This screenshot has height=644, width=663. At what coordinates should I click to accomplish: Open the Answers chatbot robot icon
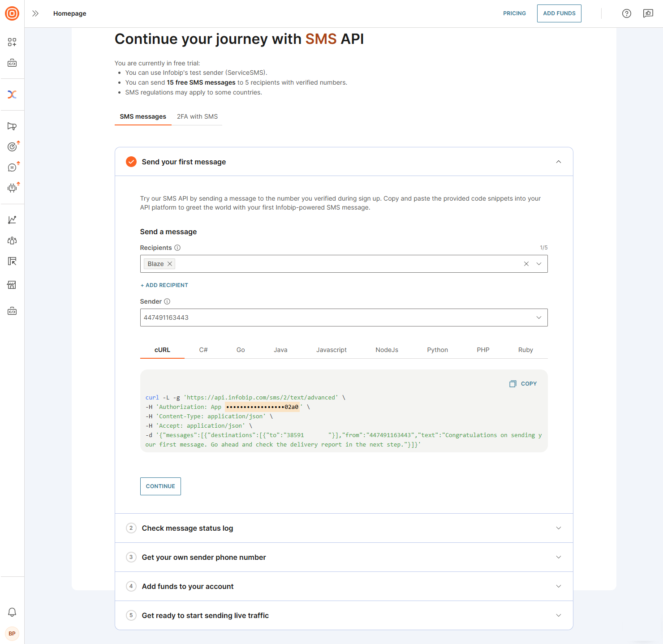[x=13, y=188]
